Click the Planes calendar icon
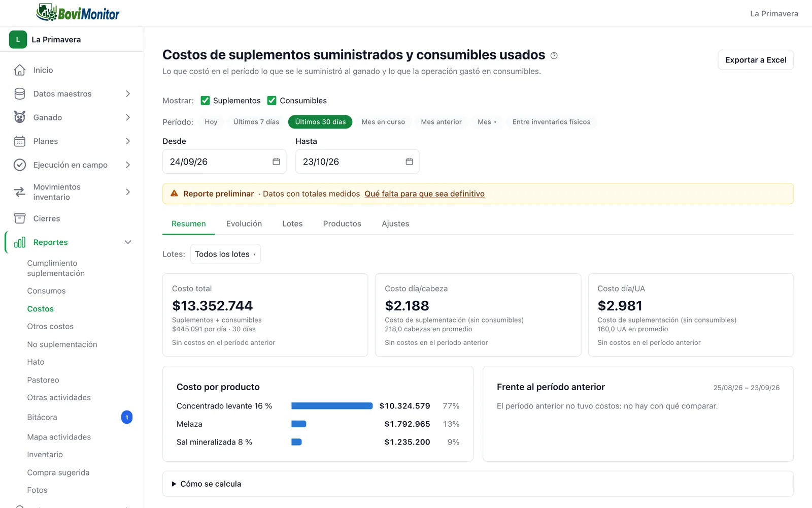The height and width of the screenshot is (508, 812). pyautogui.click(x=20, y=141)
